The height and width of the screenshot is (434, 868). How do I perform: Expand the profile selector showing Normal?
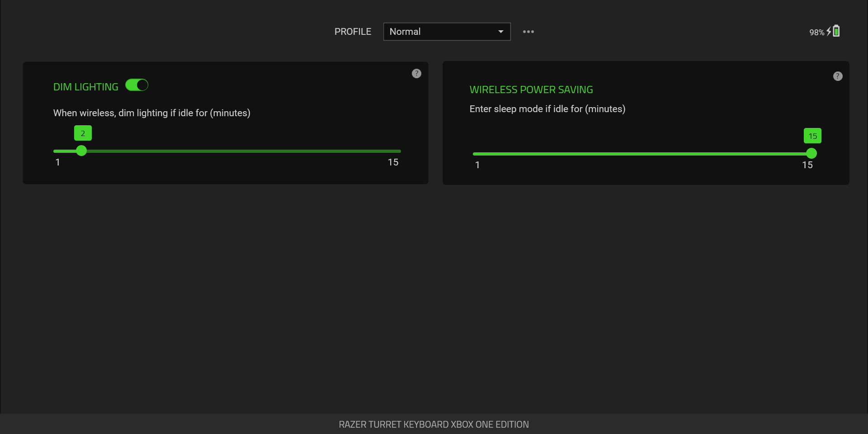point(447,32)
